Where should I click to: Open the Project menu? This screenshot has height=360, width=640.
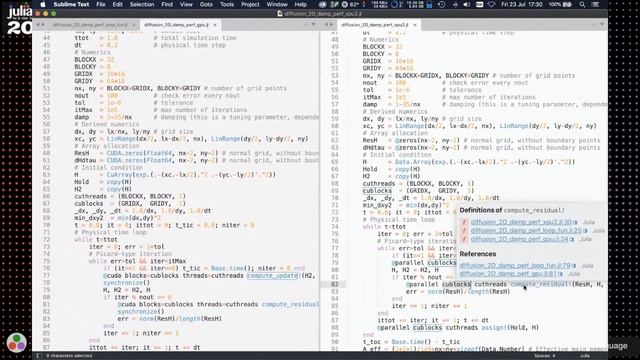point(250,4)
